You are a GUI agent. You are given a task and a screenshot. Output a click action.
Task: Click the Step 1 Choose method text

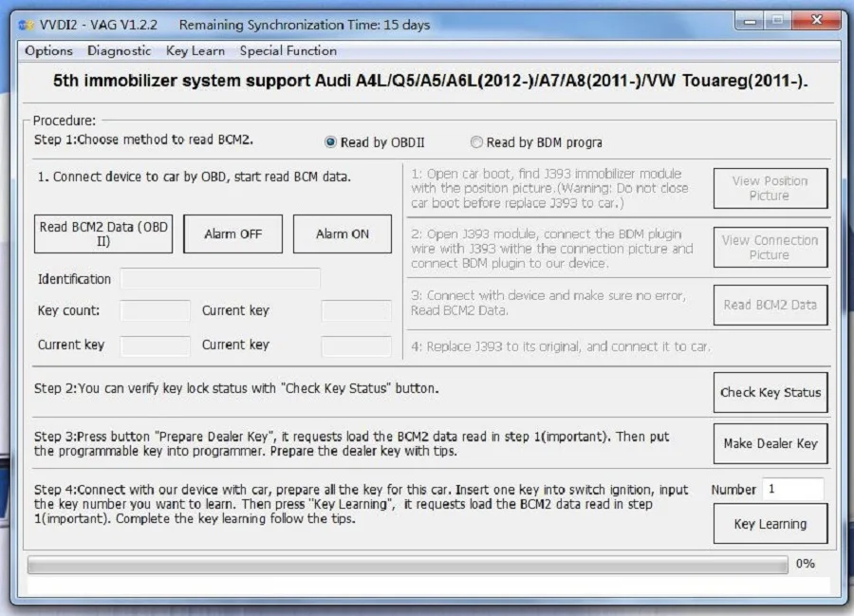pos(144,140)
